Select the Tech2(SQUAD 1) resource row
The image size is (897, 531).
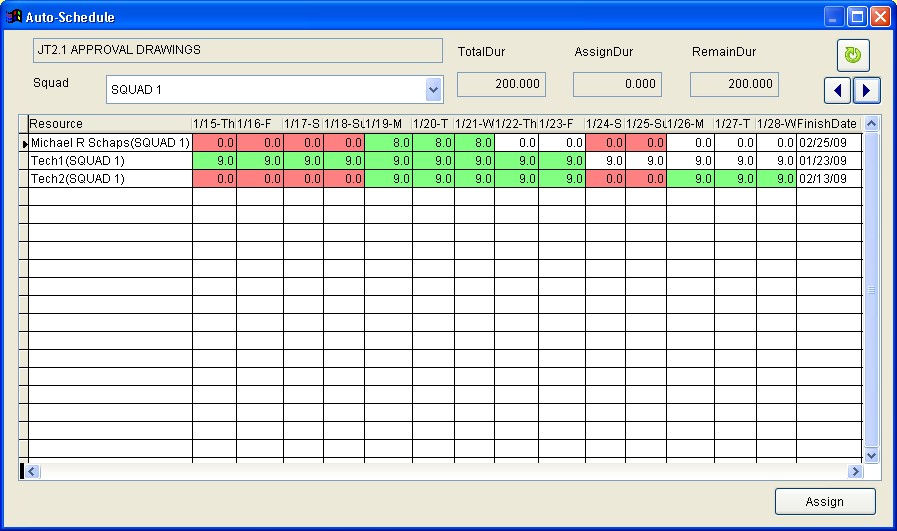pos(110,179)
